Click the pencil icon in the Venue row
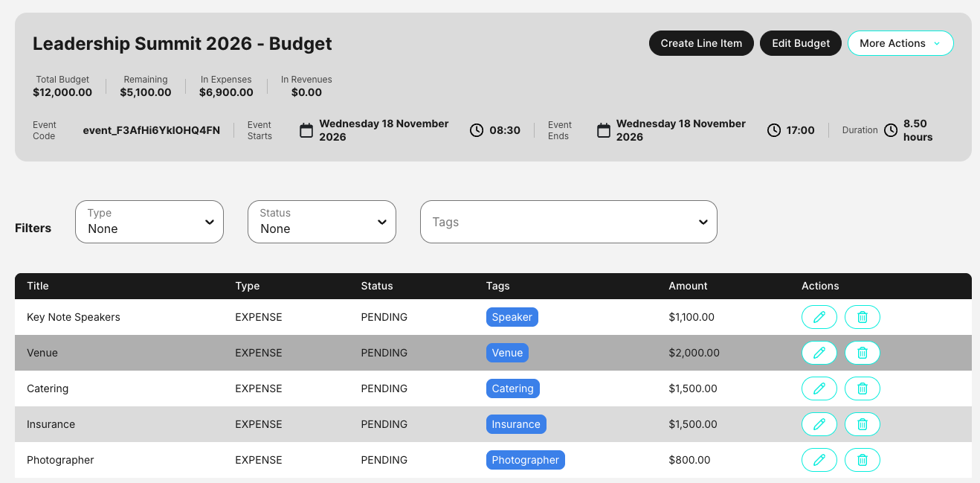 click(819, 353)
